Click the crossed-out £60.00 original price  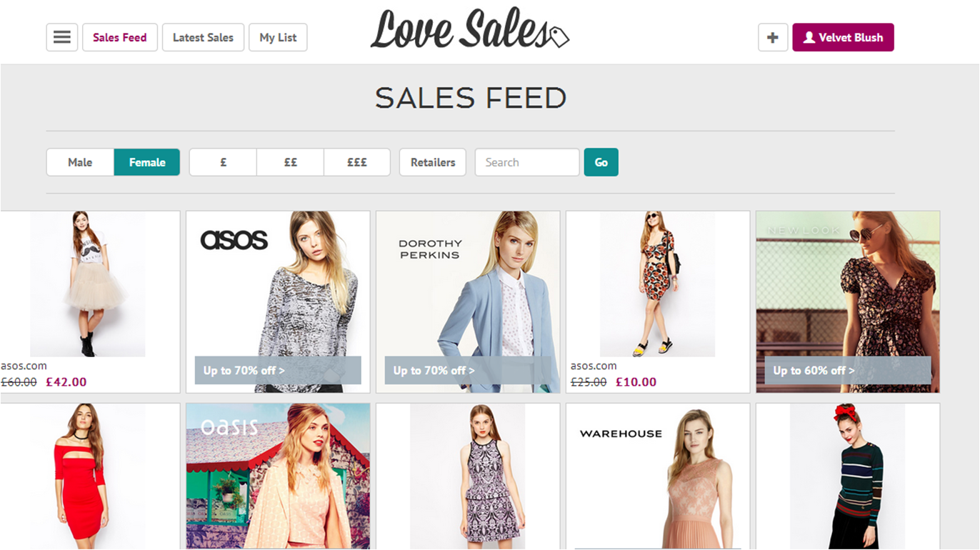[19, 382]
